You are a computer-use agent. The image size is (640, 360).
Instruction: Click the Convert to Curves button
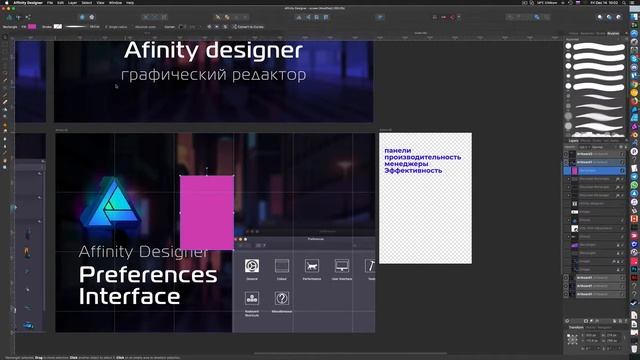click(x=248, y=27)
